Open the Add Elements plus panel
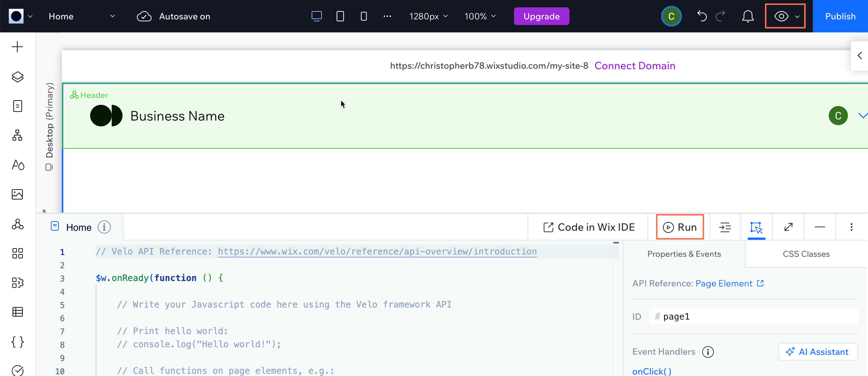Viewport: 868px width, 376px height. point(17,47)
